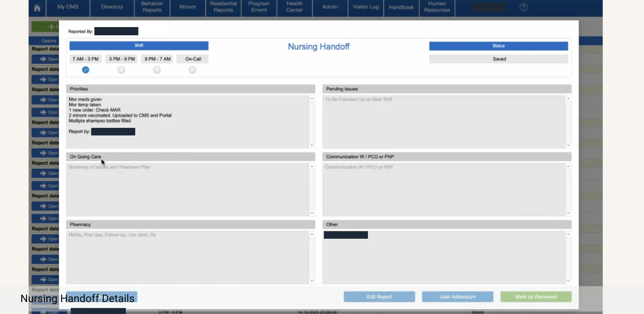The height and width of the screenshot is (314, 644).
Task: Click the Other section scrollbar up arrow
Action: click(x=568, y=234)
